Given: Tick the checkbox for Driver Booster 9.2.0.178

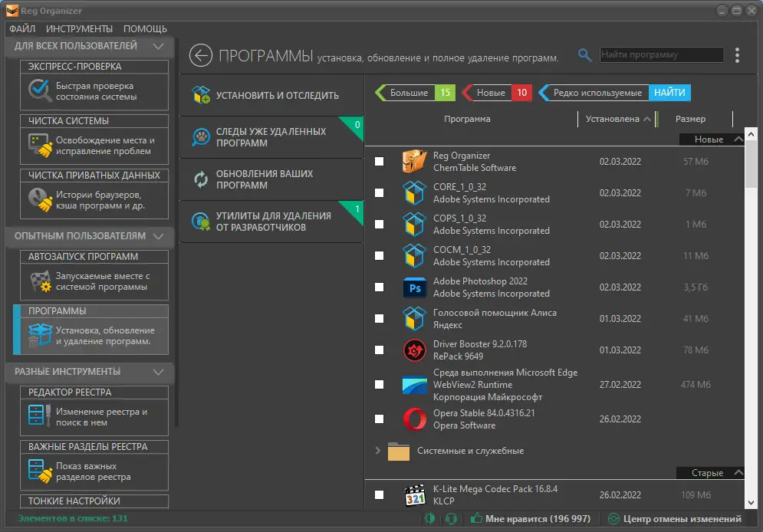Looking at the screenshot, I should 379,350.
